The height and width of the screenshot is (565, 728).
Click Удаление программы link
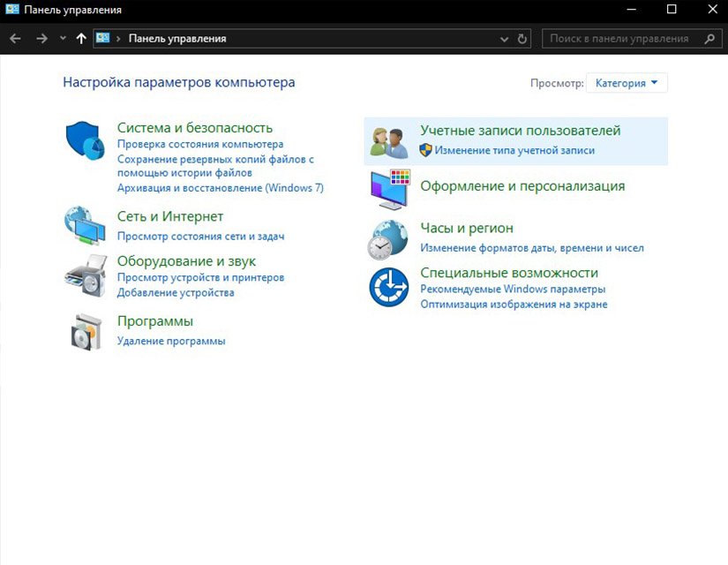(x=171, y=341)
